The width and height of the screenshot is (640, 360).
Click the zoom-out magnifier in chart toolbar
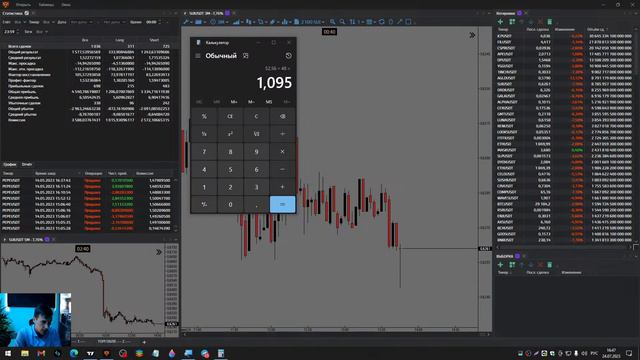tap(342, 22)
